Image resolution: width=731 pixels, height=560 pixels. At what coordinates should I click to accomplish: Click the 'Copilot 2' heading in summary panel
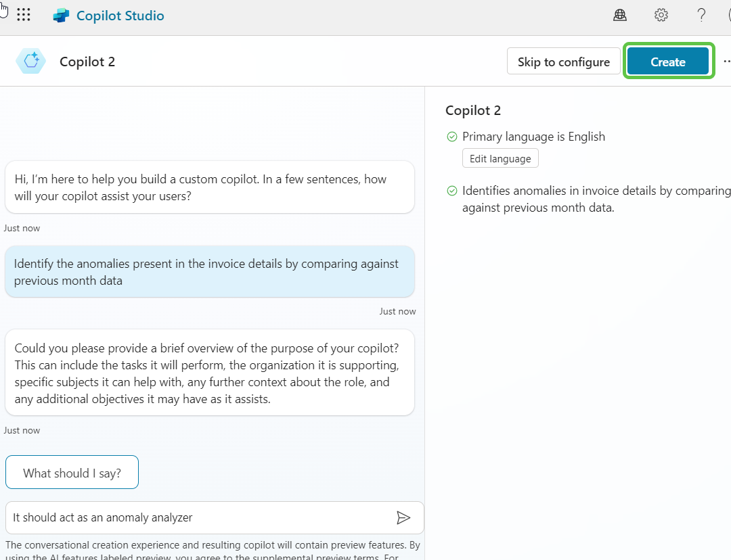tap(473, 110)
